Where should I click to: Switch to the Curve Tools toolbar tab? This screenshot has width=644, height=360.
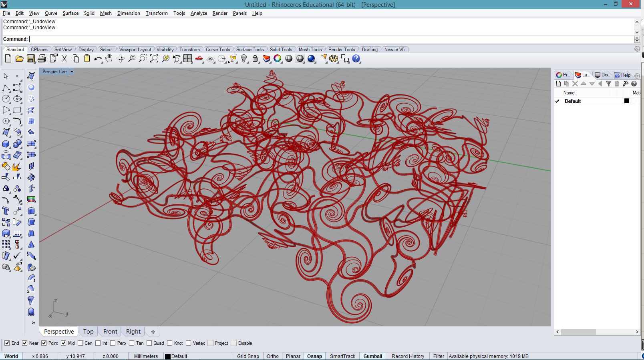coord(217,50)
